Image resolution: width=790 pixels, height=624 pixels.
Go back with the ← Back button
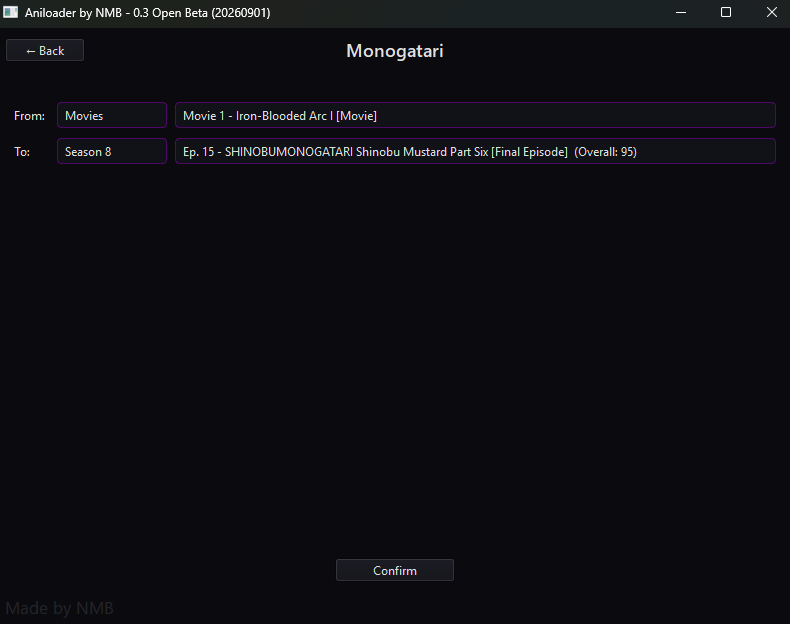[45, 50]
